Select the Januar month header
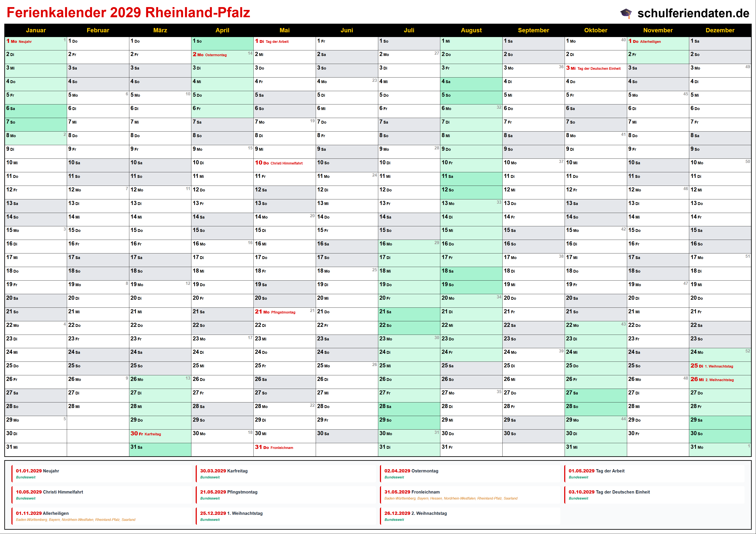The image size is (756, 534). [36, 30]
